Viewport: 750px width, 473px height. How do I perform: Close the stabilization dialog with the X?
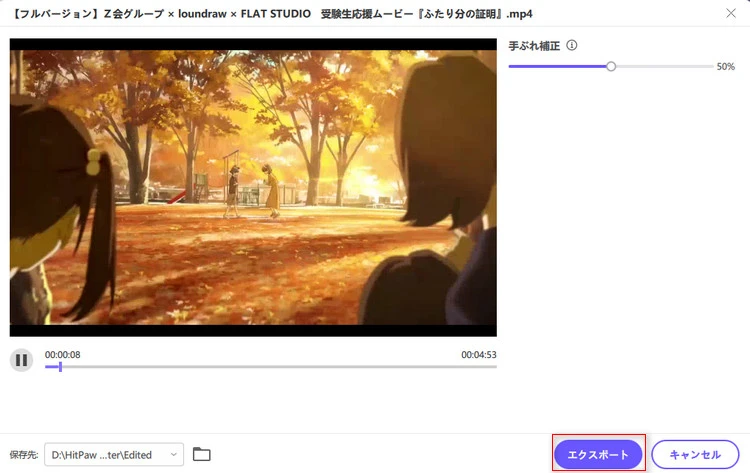(729, 13)
